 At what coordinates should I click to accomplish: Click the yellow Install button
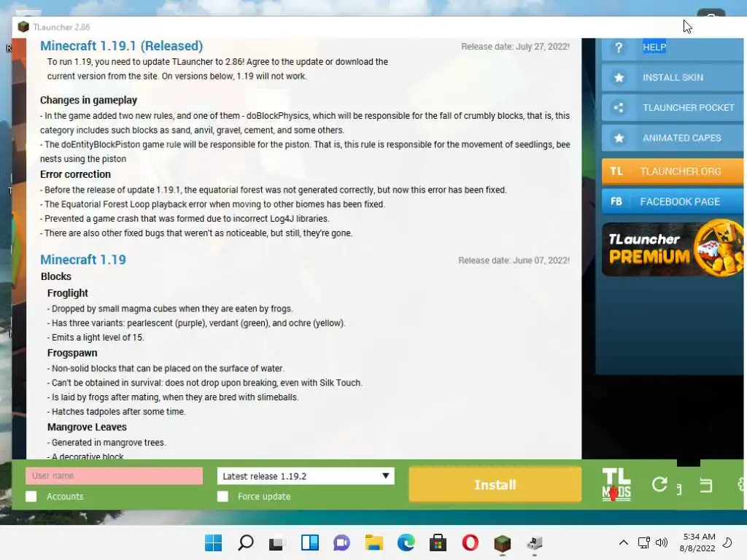coord(495,485)
